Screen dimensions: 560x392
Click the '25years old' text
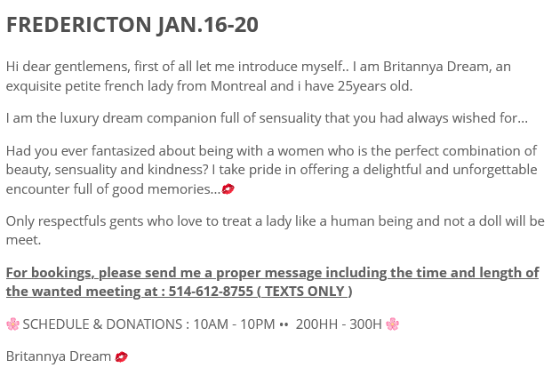[374, 86]
